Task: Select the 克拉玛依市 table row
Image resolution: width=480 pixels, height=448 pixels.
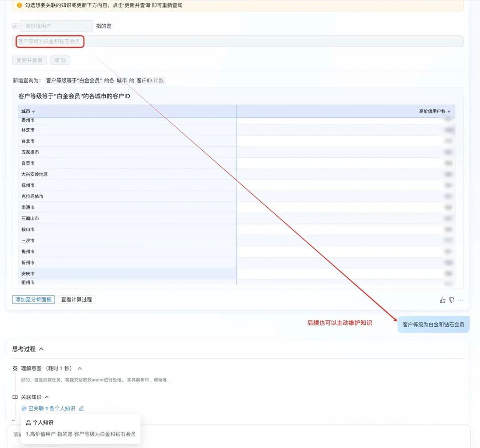Action: [236, 196]
